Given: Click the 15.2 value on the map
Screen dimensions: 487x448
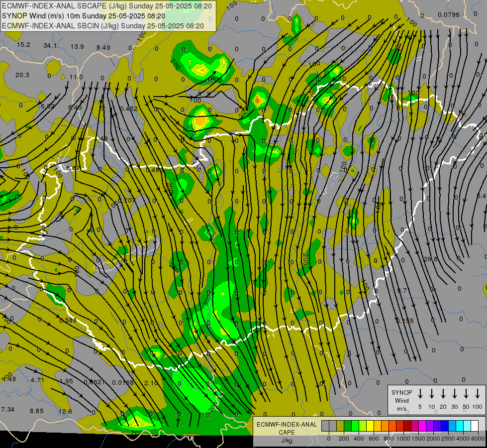Looking at the screenshot, I should 23,45.
